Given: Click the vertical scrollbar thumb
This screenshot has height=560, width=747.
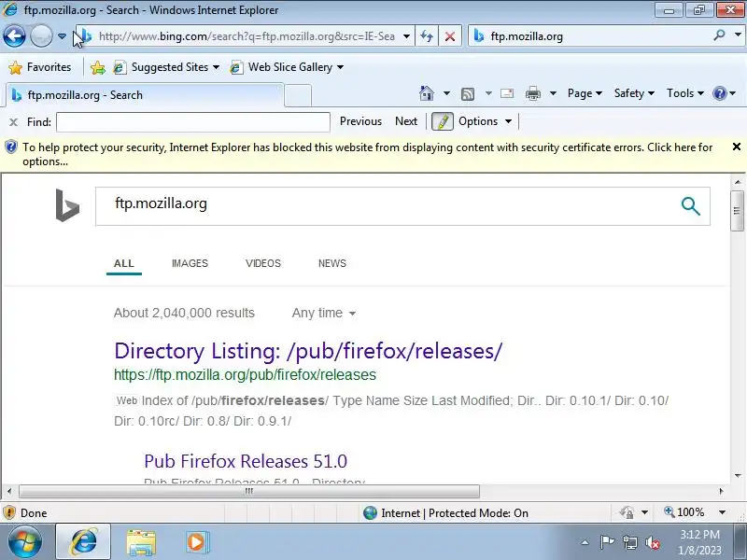Looking at the screenshot, I should 737,211.
